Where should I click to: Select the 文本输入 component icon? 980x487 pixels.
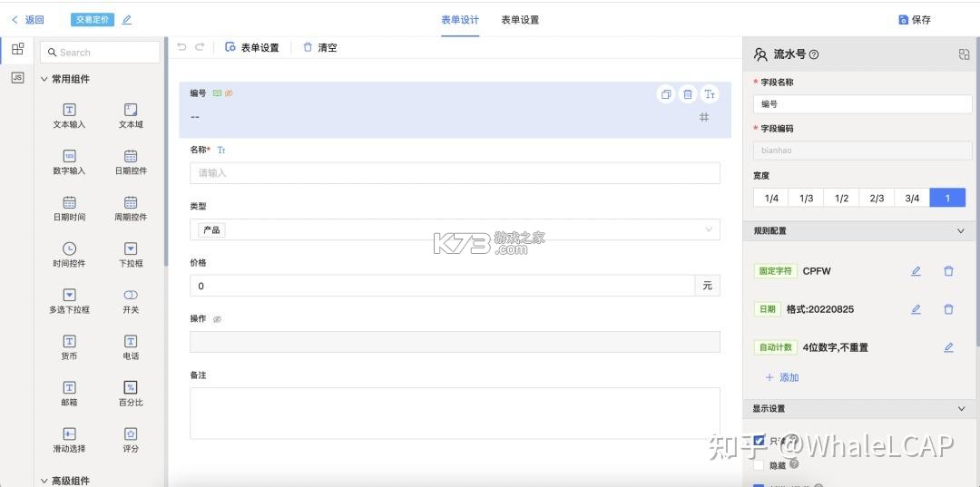[x=69, y=110]
